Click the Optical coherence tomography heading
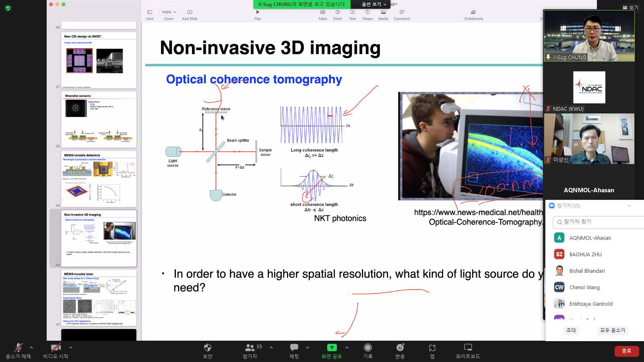Image resolution: width=644 pixels, height=362 pixels. click(254, 79)
